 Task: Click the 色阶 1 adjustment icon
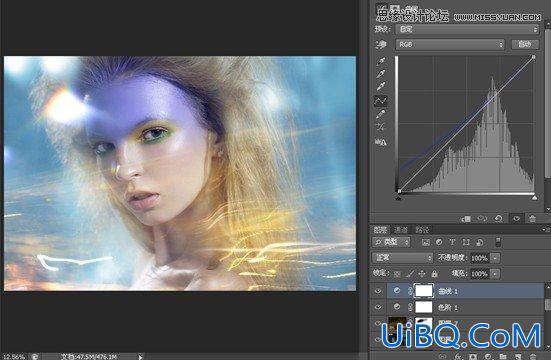tap(397, 307)
